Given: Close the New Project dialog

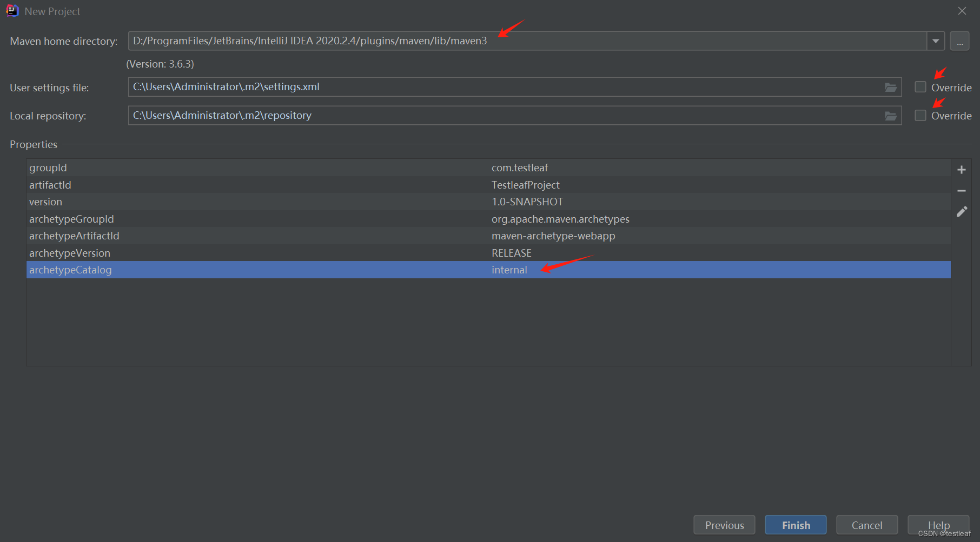Looking at the screenshot, I should coord(962,11).
